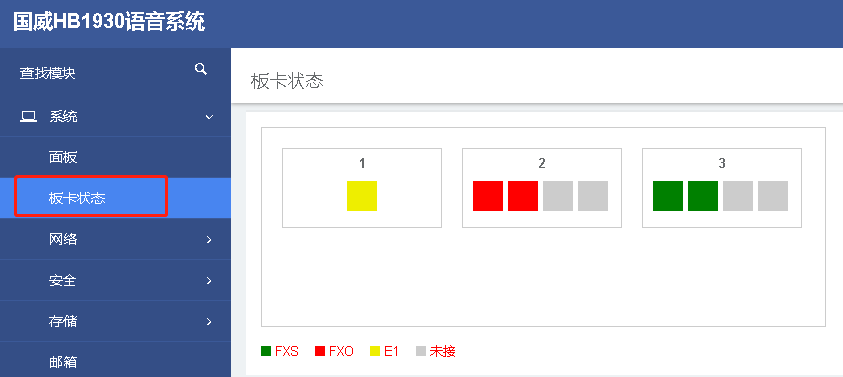This screenshot has width=843, height=377.
Task: Collapse the 系统 menu chevron
Action: click(x=210, y=117)
